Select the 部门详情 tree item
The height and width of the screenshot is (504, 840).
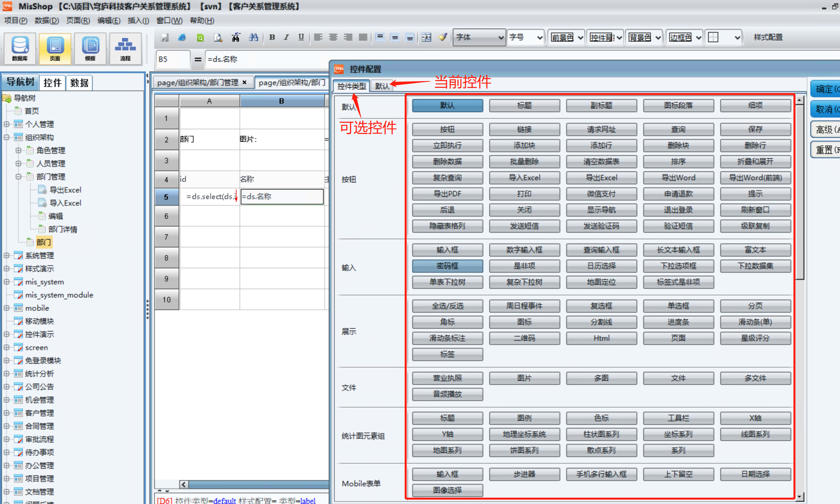pos(62,229)
